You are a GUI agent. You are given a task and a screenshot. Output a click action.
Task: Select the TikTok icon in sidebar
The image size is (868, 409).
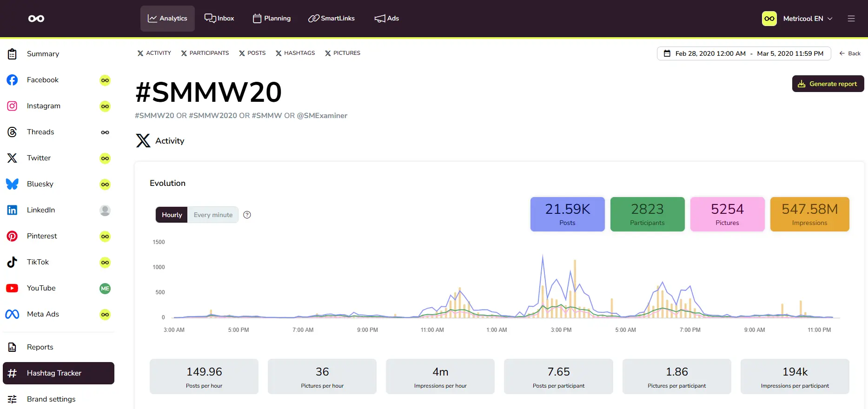coord(13,262)
